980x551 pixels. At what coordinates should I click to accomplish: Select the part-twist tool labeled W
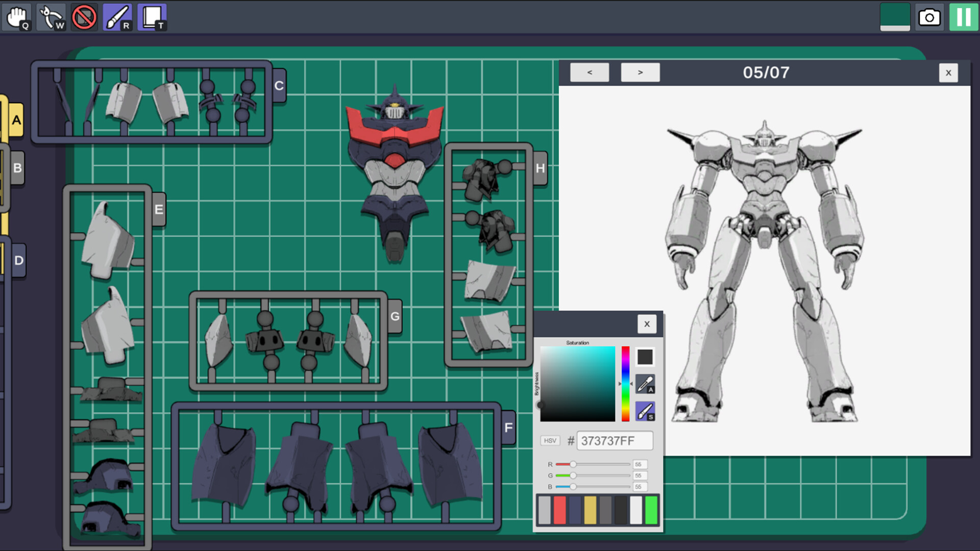coord(51,16)
